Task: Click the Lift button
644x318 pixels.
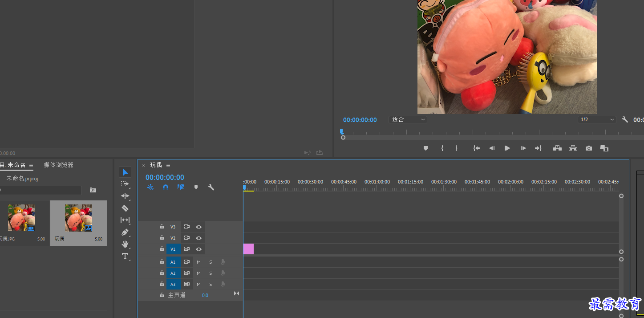Action: tap(557, 148)
